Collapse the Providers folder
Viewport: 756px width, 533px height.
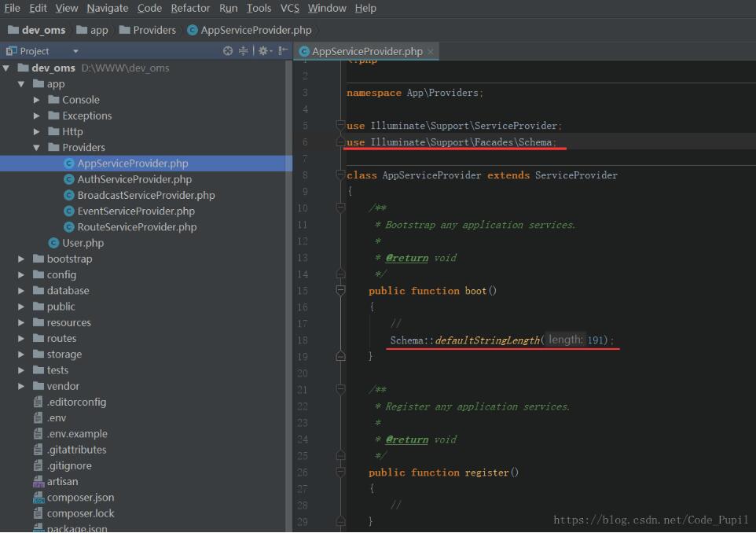(x=37, y=148)
